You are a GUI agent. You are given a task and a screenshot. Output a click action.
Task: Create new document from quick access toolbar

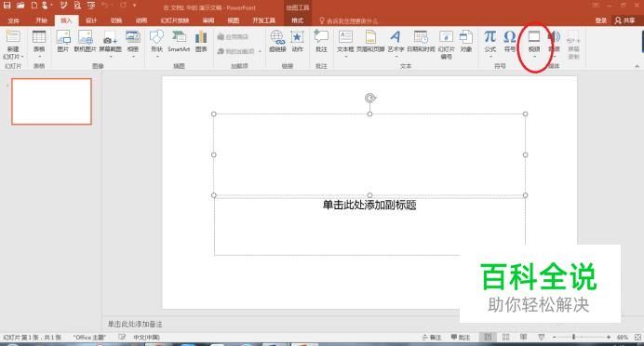click(34, 6)
